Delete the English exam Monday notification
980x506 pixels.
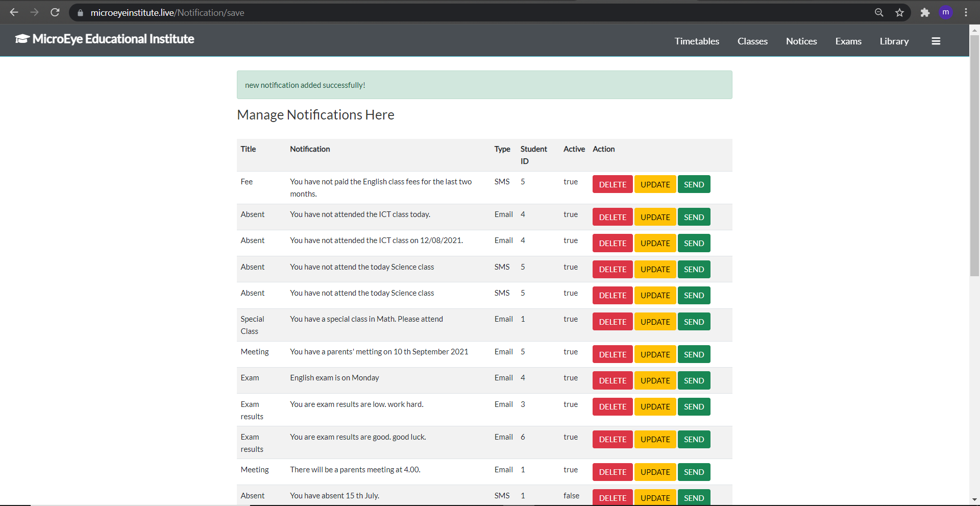612,380
